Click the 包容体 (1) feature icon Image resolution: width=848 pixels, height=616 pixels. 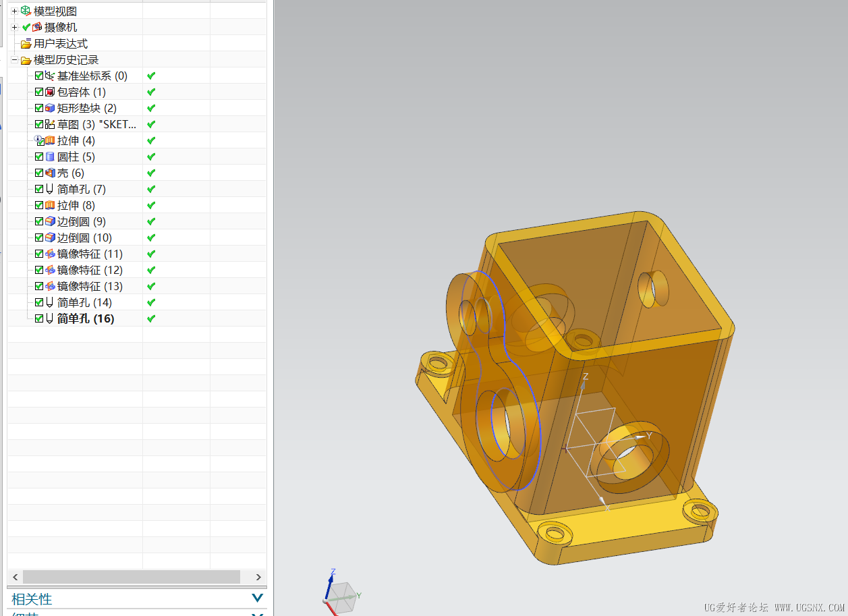coord(50,92)
